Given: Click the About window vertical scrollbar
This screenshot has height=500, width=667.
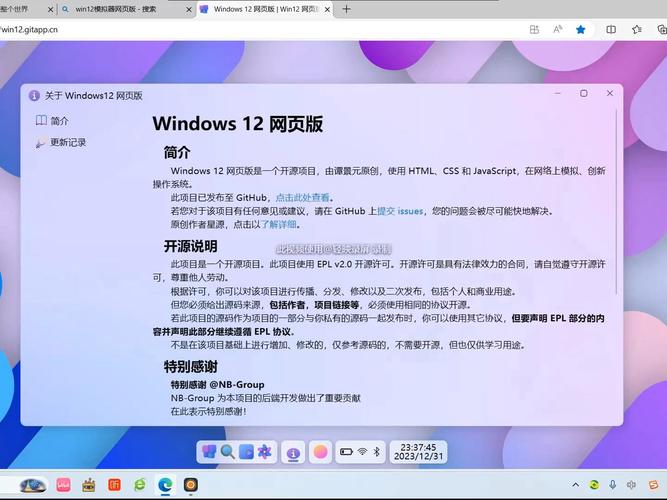Looking at the screenshot, I should [x=616, y=202].
